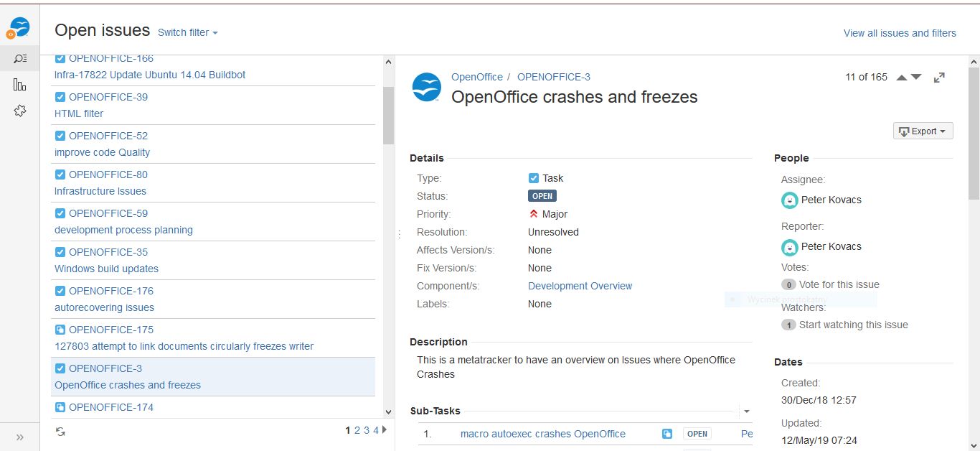Go to page 2 of issues
Viewport: 980px width, 451px height.
click(x=357, y=430)
